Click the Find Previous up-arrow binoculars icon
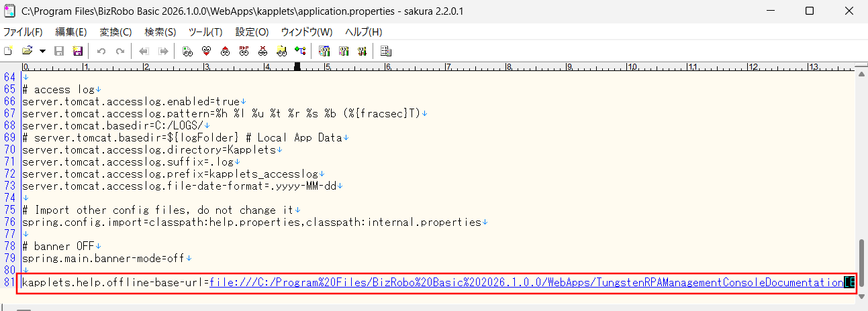Image resolution: width=868 pixels, height=311 pixels. pos(226,51)
